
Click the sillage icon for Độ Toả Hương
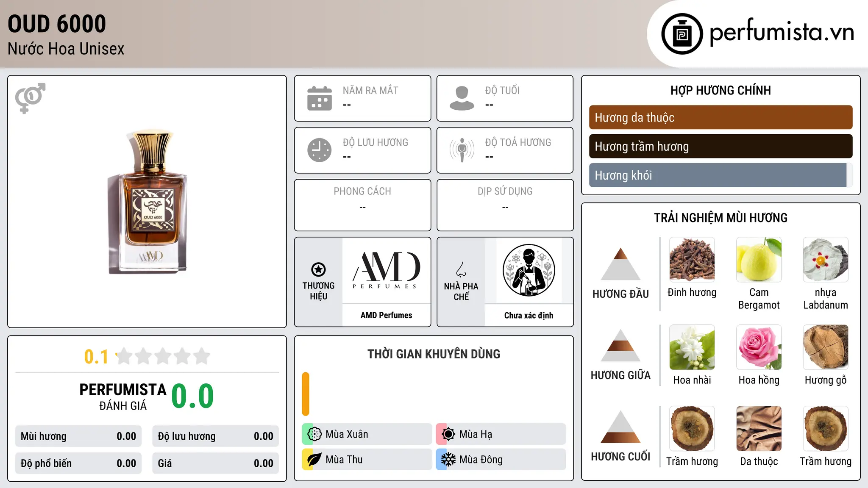point(462,150)
